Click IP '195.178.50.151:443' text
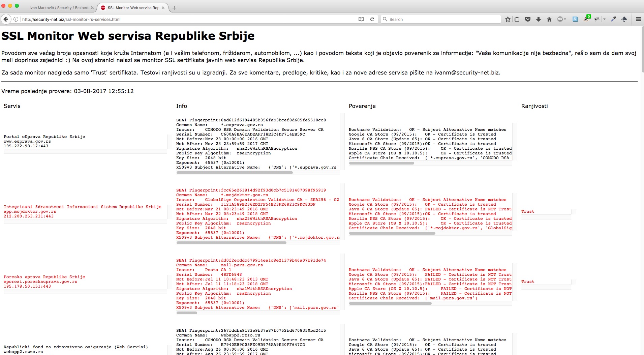This screenshot has width=644, height=355. tap(27, 286)
